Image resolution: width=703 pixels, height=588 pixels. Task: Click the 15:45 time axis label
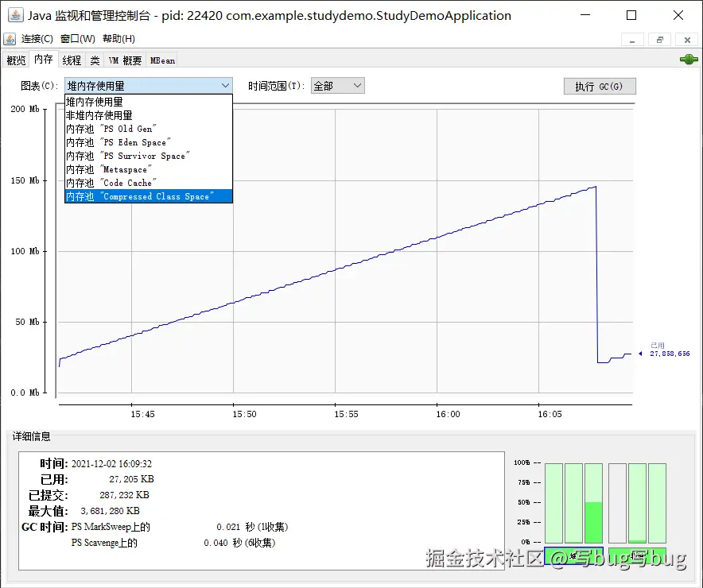point(142,414)
